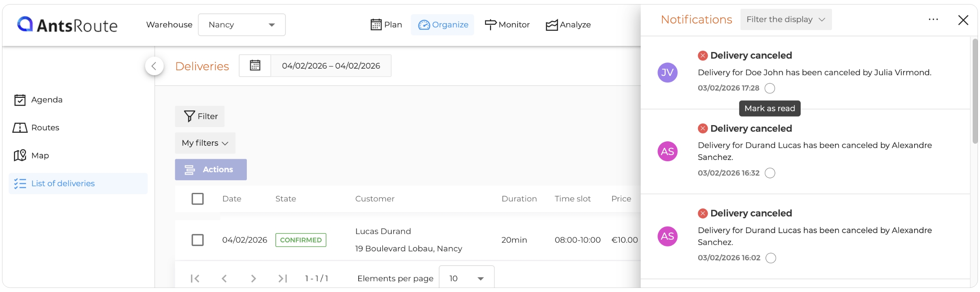Click the Actions button
980x292 pixels.
(211, 169)
